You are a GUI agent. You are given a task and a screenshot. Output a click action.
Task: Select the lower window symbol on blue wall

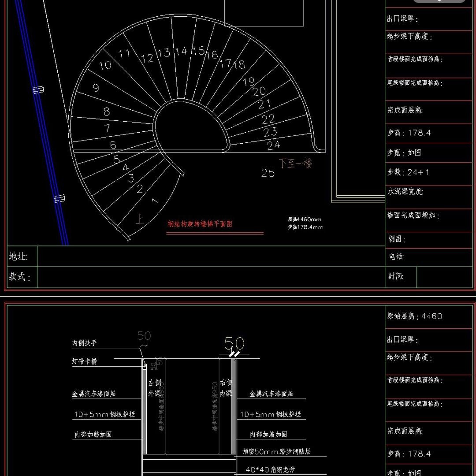(x=59, y=199)
